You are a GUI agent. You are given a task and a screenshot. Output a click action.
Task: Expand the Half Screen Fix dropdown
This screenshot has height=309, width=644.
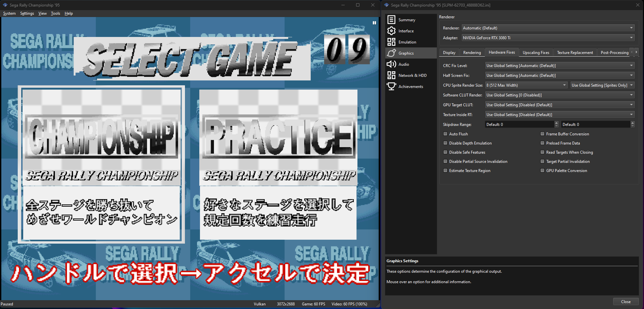[560, 76]
